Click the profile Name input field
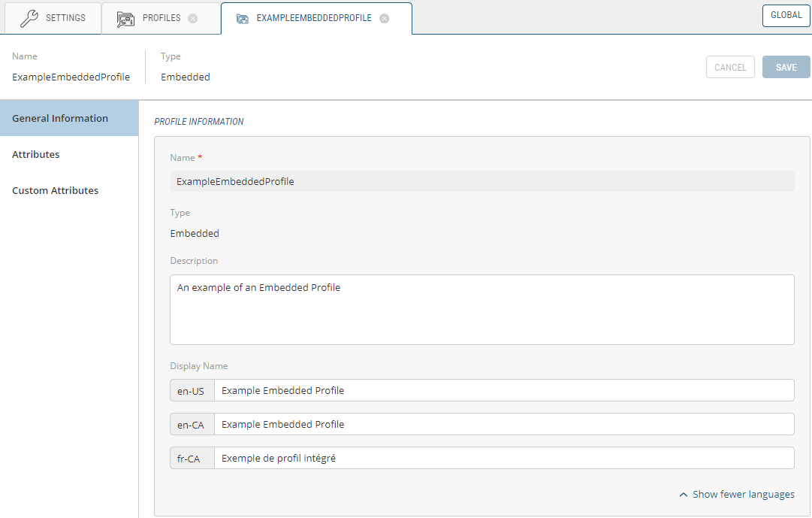 click(481, 182)
